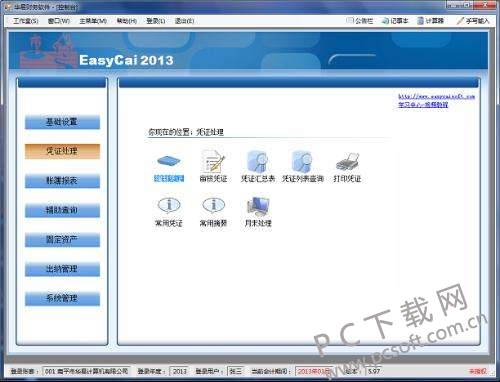
Task: Open the 主菜单(M) menu
Action: point(93,21)
